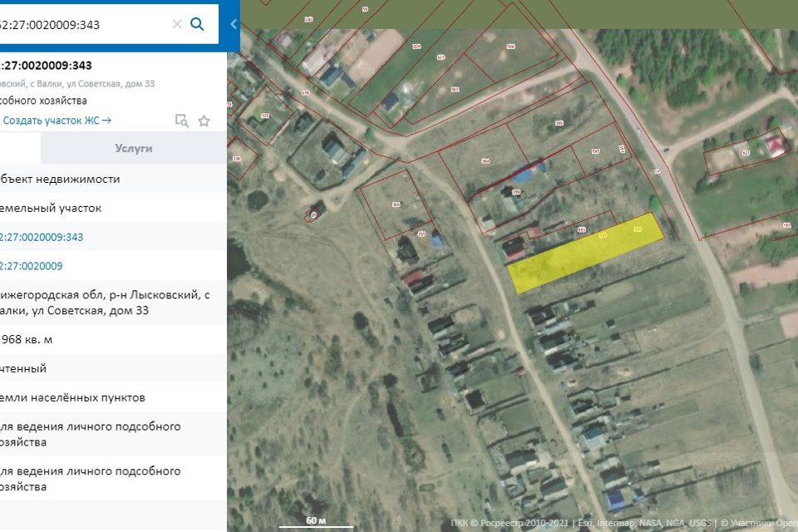Click the document search icon beside the star
This screenshot has width=798, height=532.
pos(181,121)
